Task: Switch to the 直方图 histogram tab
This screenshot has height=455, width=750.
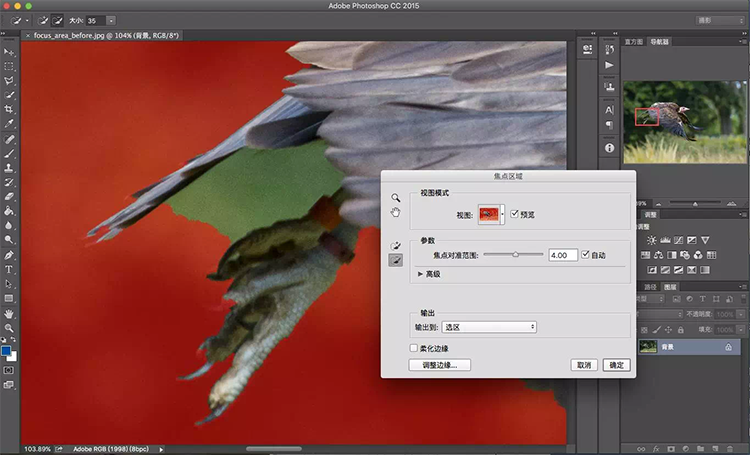Action: (x=634, y=42)
